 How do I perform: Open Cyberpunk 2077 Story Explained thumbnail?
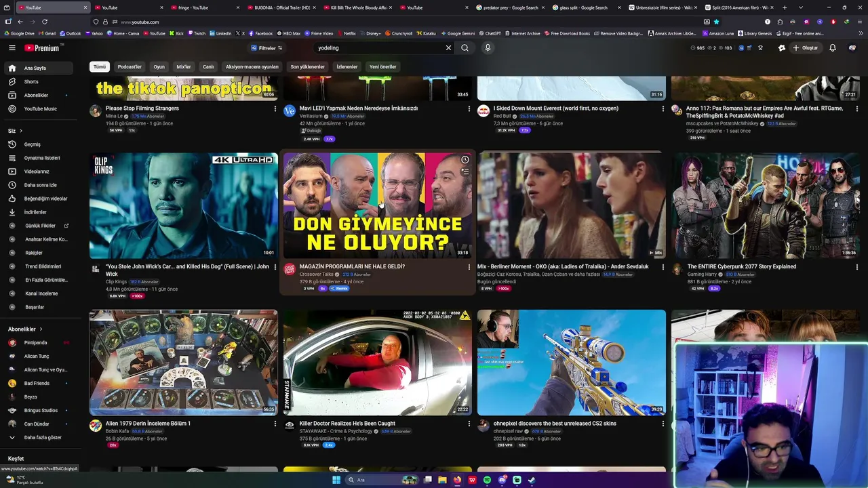pyautogui.click(x=766, y=205)
